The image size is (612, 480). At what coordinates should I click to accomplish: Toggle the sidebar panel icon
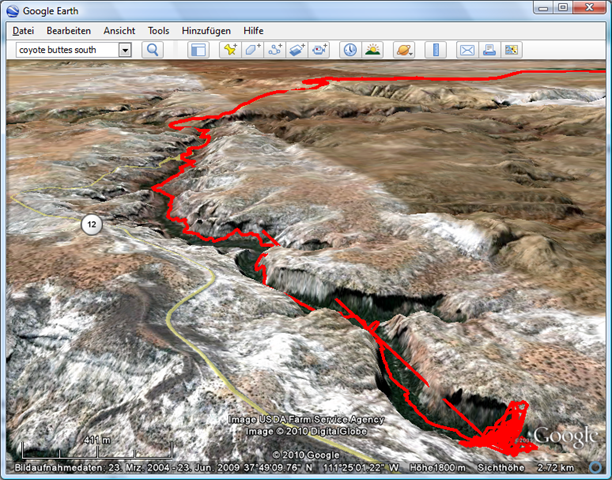pyautogui.click(x=198, y=49)
